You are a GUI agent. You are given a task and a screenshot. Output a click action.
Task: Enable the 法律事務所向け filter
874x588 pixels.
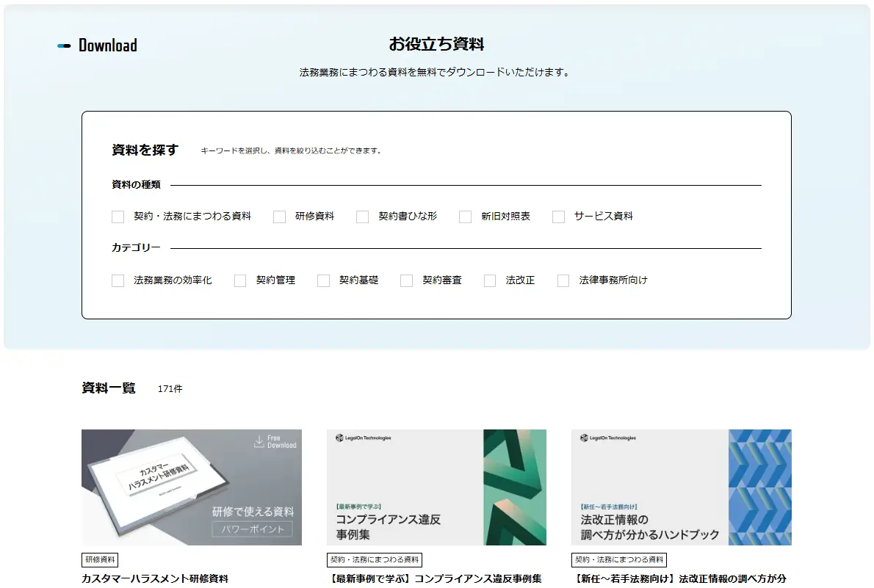tap(563, 280)
